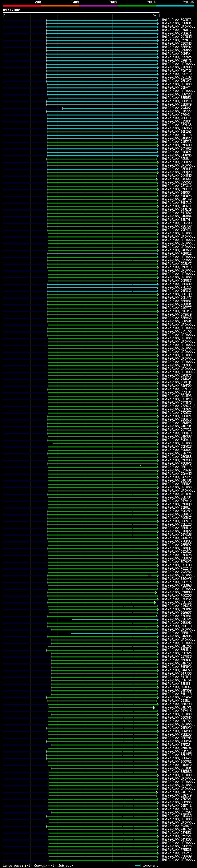The image size is (197, 868).
Task: Click label UniRef100_Q8H0T4
Action: point(176,88)
